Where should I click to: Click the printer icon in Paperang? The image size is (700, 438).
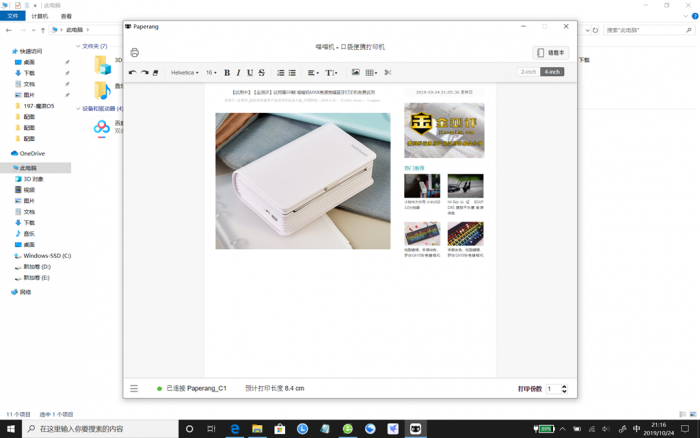coord(135,53)
